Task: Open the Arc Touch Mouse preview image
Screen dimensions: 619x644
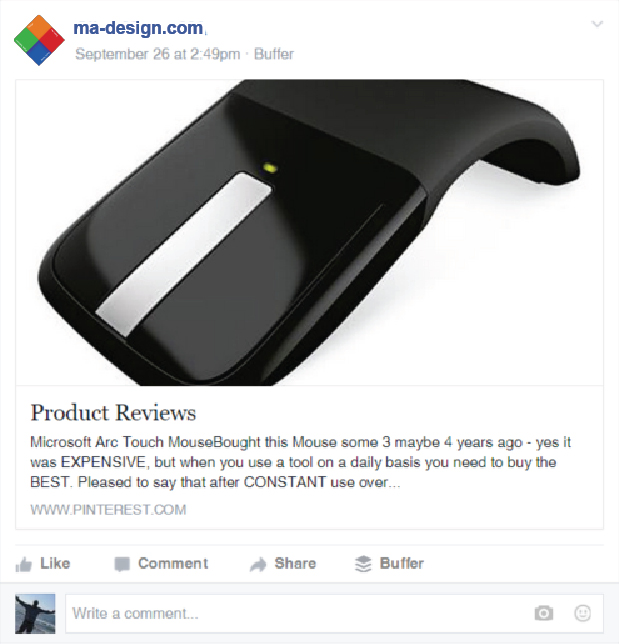Action: (309, 232)
